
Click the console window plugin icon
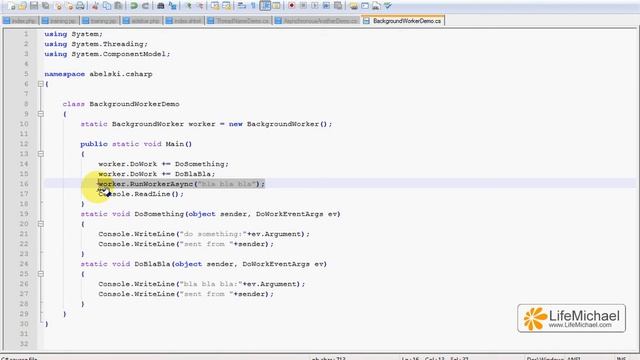[365, 6]
